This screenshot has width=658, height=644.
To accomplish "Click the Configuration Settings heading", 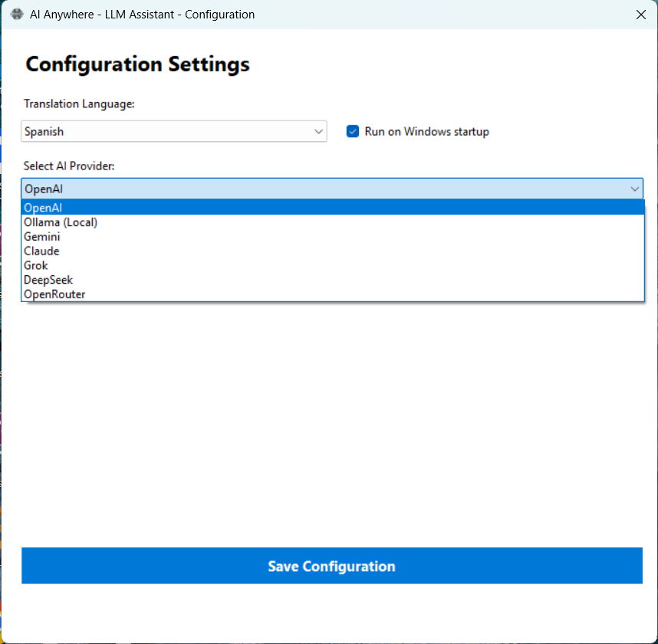I will coord(137,64).
